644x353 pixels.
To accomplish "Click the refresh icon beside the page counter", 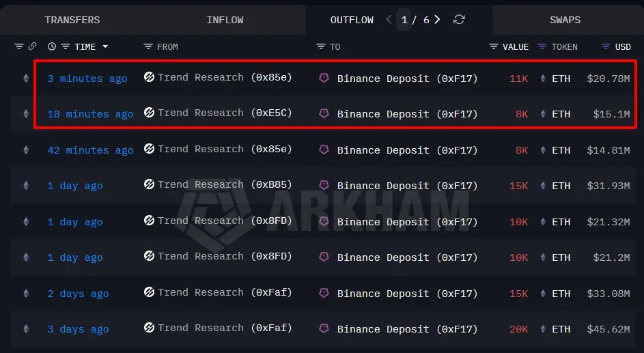I will (x=459, y=20).
